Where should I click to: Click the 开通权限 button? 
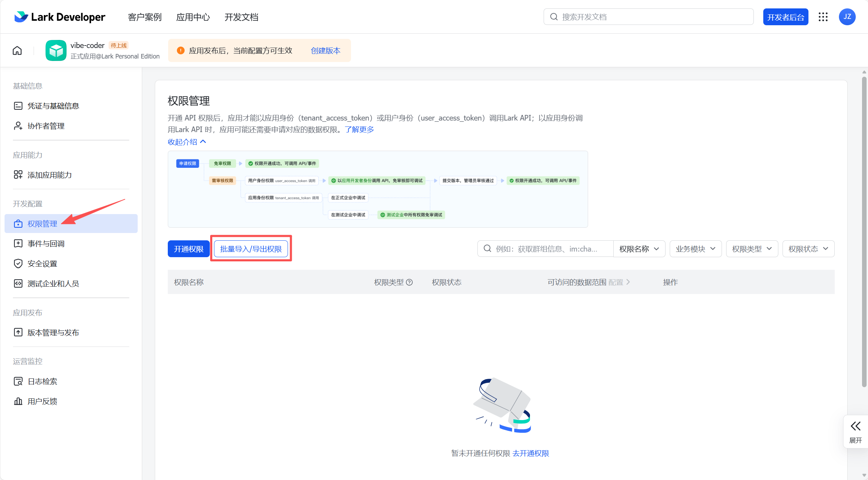(188, 248)
